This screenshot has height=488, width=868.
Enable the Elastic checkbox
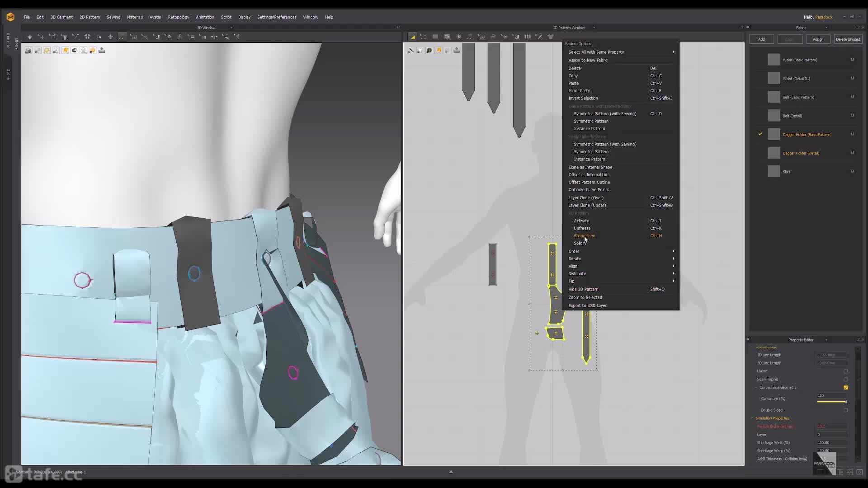[845, 371]
